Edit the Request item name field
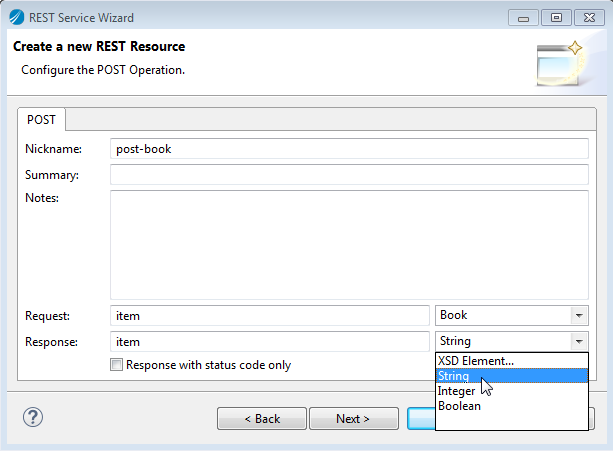Viewport: 613px width, 451px height. tap(270, 315)
